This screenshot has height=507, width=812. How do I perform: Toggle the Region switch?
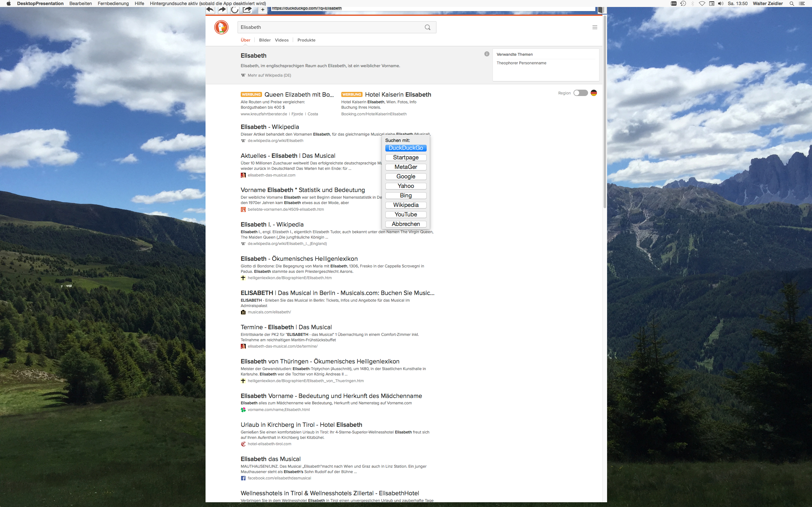(x=580, y=93)
